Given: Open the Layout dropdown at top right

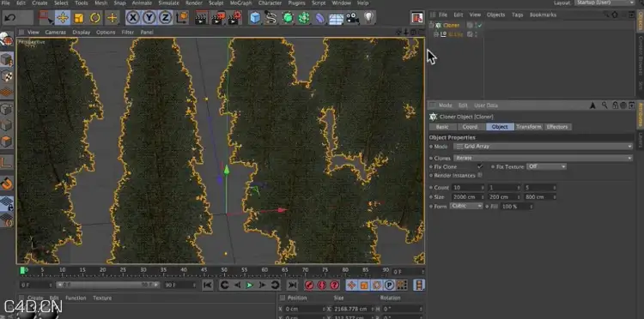Looking at the screenshot, I should (x=605, y=3).
